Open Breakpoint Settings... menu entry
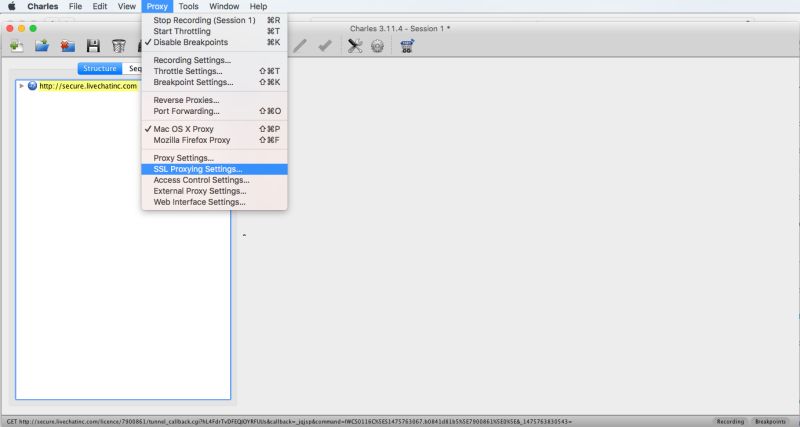 click(x=214, y=82)
